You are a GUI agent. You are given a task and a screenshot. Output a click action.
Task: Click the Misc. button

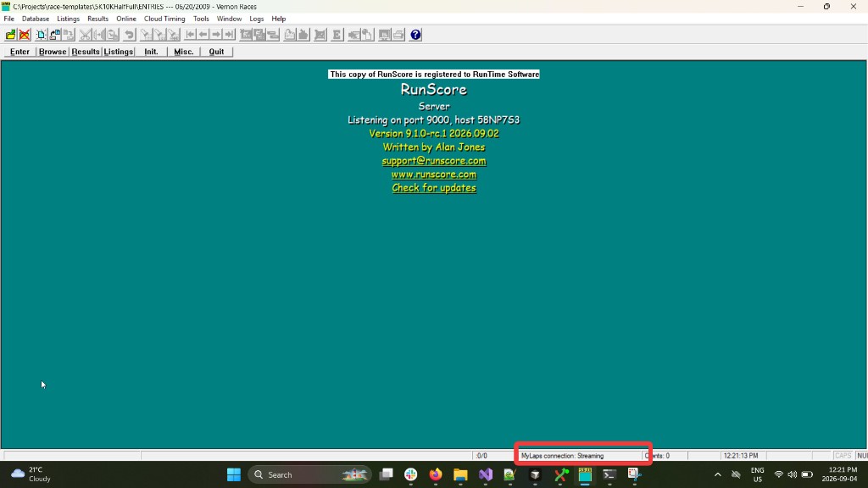click(x=184, y=52)
